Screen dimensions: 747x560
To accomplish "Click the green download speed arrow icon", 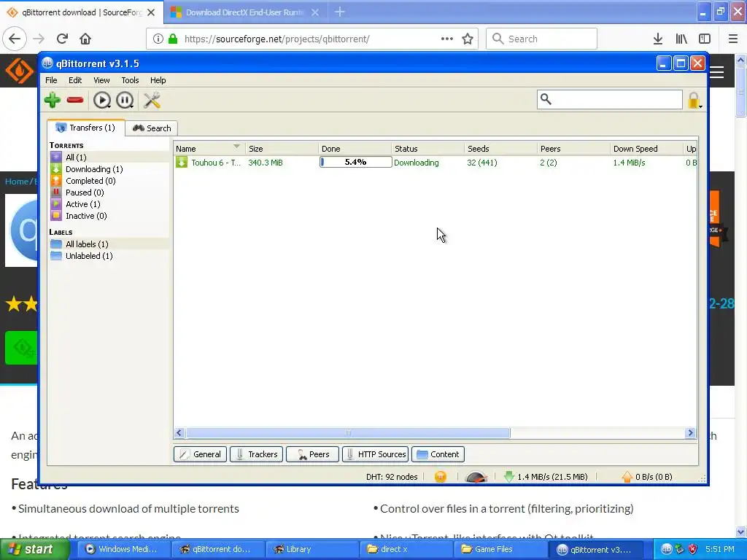I will pos(508,477).
